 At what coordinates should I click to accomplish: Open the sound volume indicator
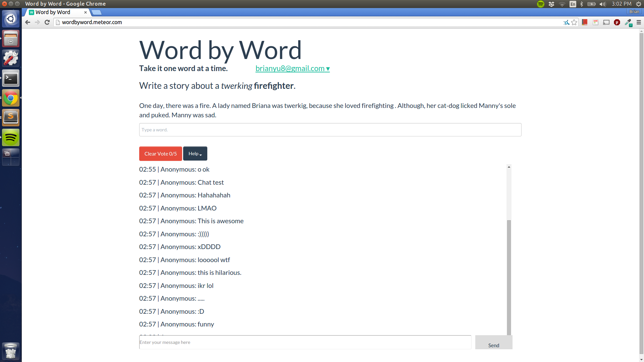(603, 4)
